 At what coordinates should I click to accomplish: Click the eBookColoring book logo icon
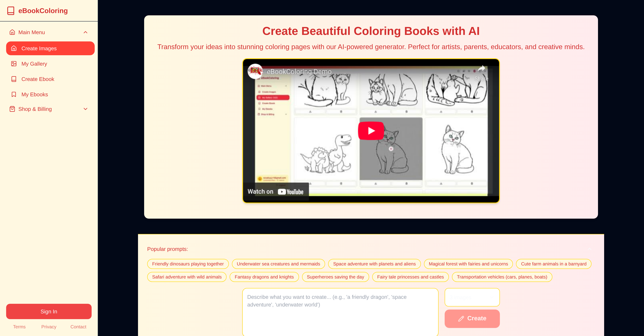coord(11,11)
